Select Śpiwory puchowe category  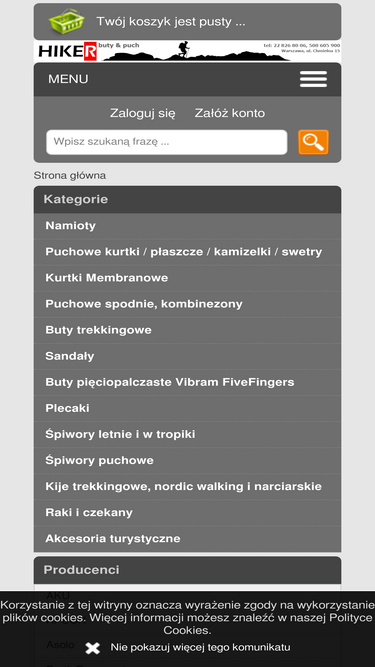[188, 460]
